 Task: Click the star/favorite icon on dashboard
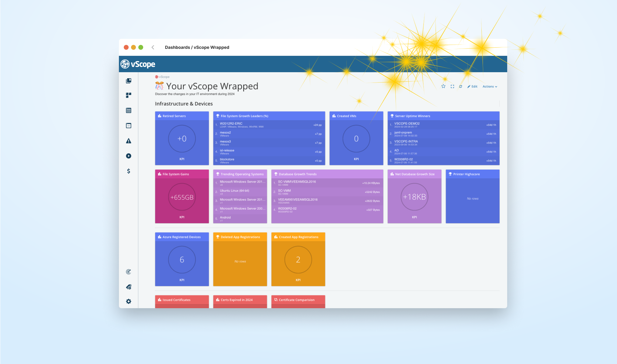click(x=443, y=87)
